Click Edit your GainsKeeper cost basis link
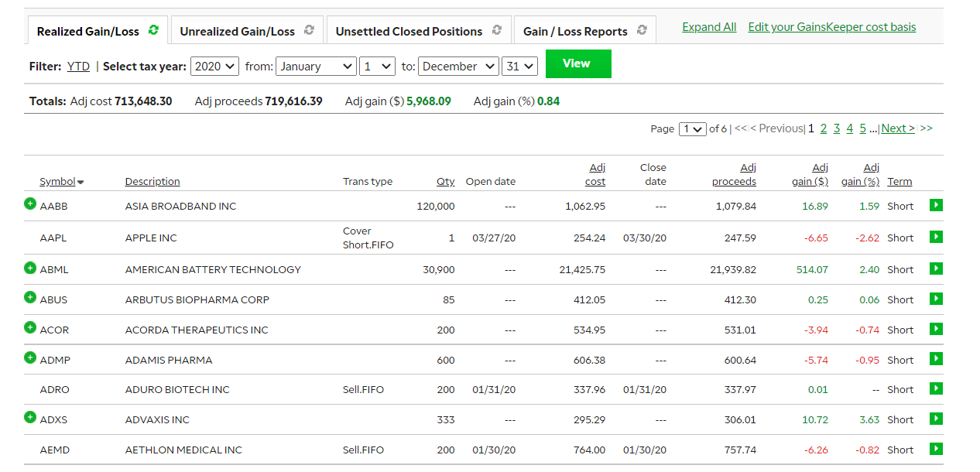 (x=831, y=27)
